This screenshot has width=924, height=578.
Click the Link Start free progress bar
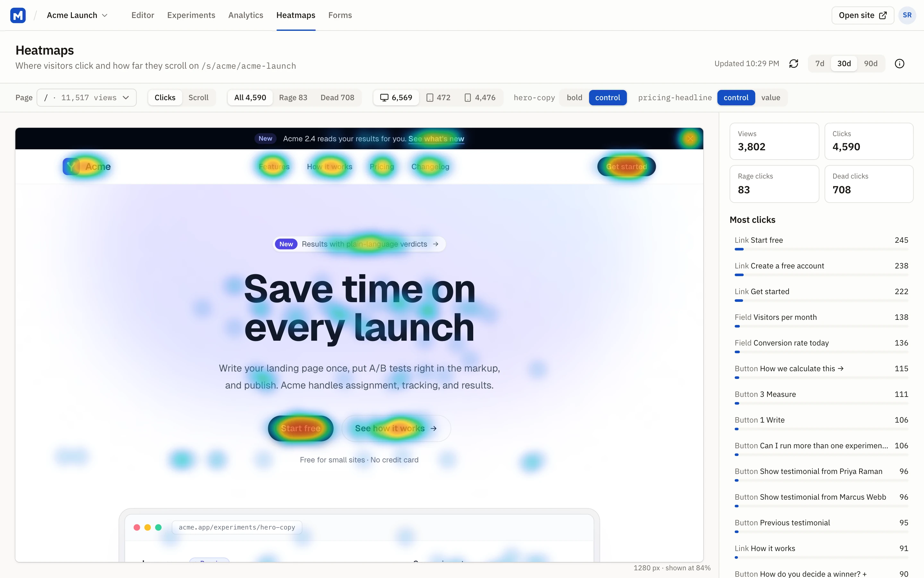[x=821, y=249]
